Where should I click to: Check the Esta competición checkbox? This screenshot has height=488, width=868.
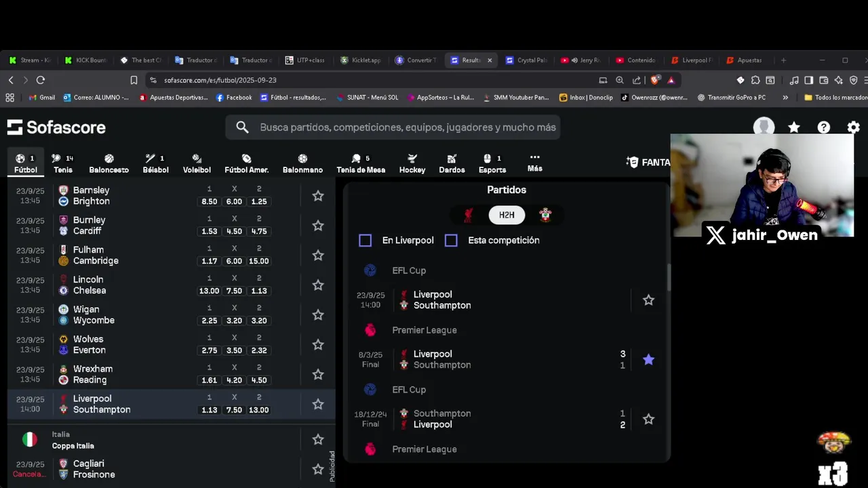pyautogui.click(x=451, y=241)
